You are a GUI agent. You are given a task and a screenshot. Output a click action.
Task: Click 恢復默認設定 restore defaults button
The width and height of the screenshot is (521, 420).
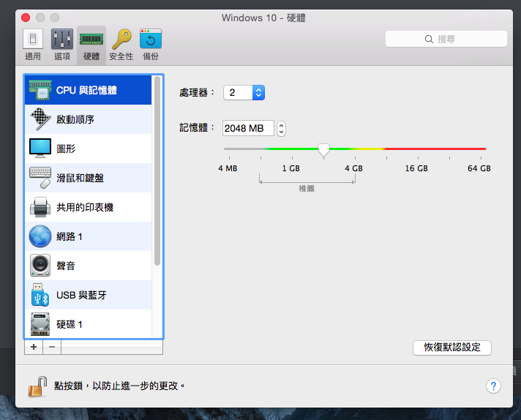(452, 348)
